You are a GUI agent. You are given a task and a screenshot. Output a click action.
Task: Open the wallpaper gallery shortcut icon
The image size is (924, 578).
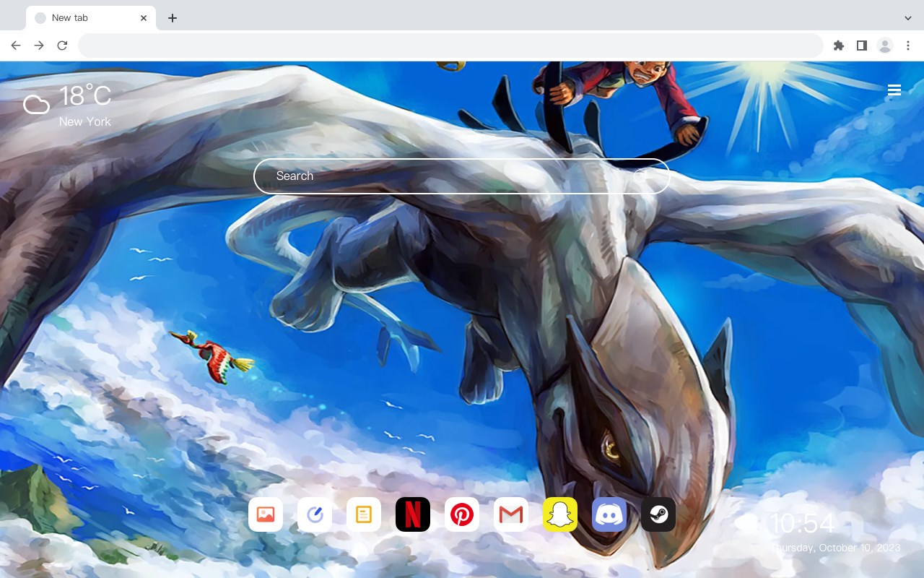tap(266, 514)
